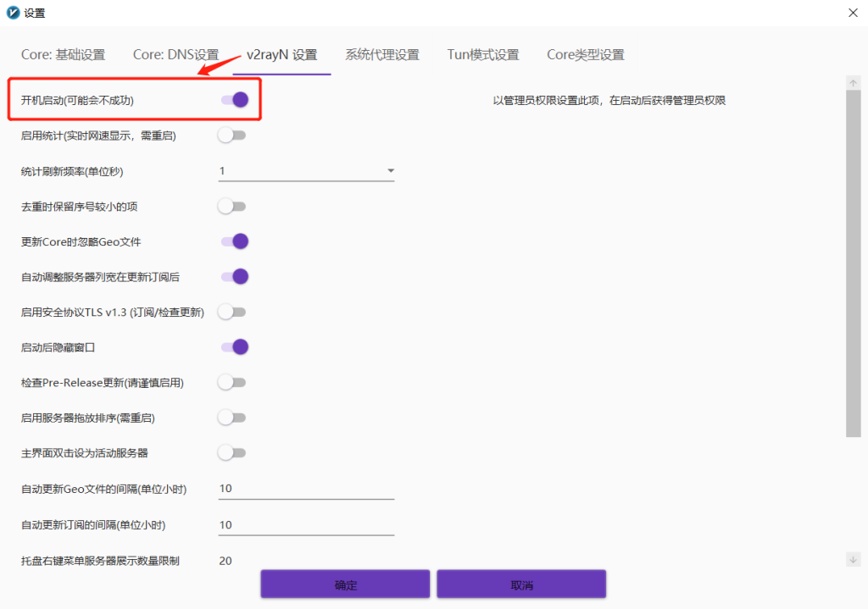This screenshot has width=868, height=609.
Task: Switch to Core类型设置 tab
Action: tap(585, 55)
